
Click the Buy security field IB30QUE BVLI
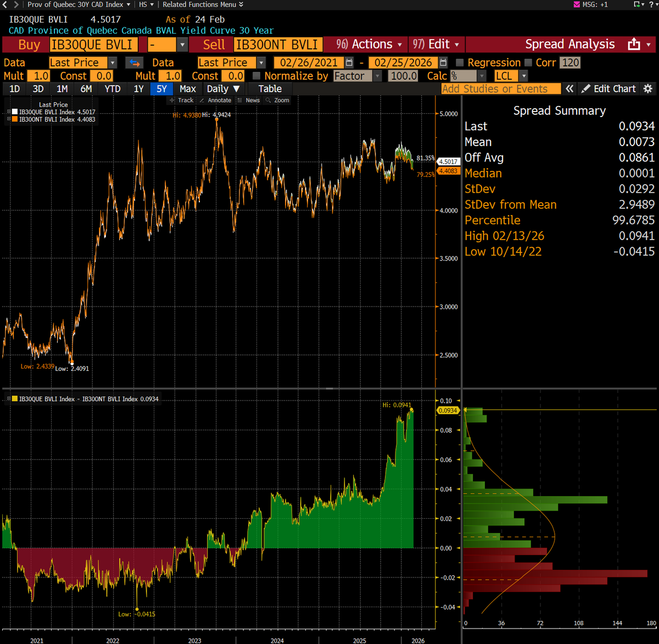93,45
